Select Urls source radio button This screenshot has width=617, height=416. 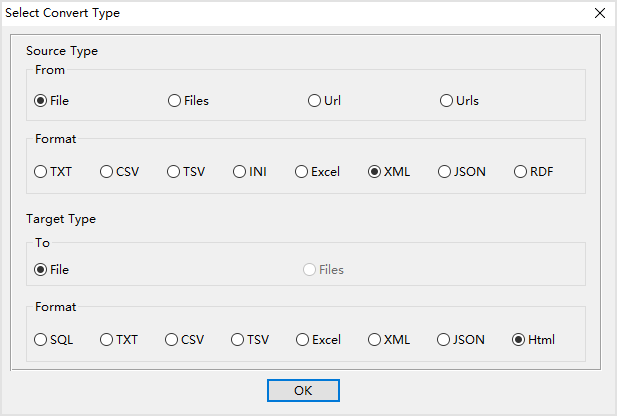[x=459, y=101]
